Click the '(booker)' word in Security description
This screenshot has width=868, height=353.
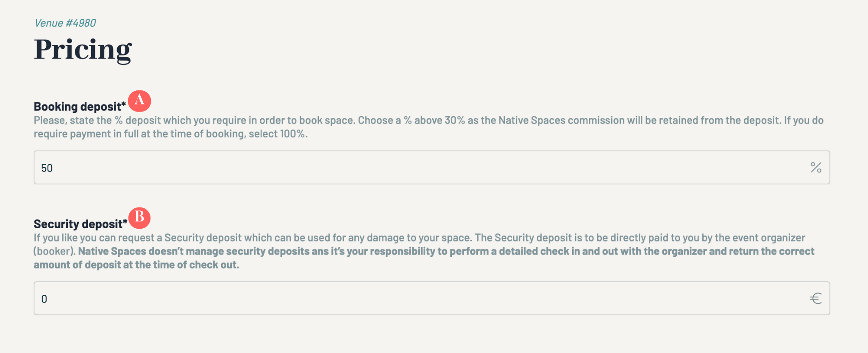(x=54, y=251)
